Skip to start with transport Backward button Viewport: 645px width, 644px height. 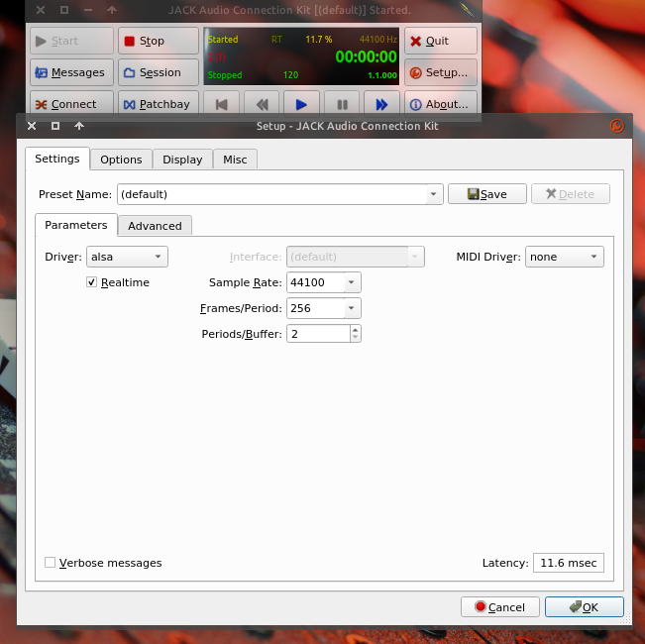[222, 104]
